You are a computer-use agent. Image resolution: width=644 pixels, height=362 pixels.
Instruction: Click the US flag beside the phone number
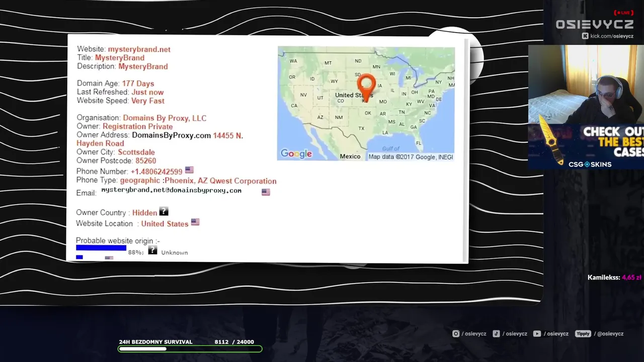189,170
